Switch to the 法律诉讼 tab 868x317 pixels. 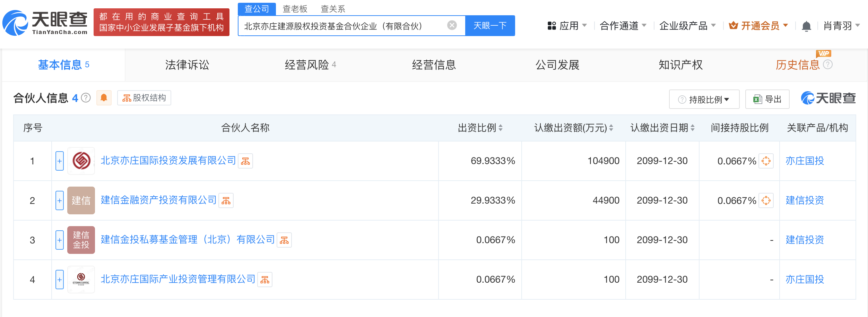187,65
